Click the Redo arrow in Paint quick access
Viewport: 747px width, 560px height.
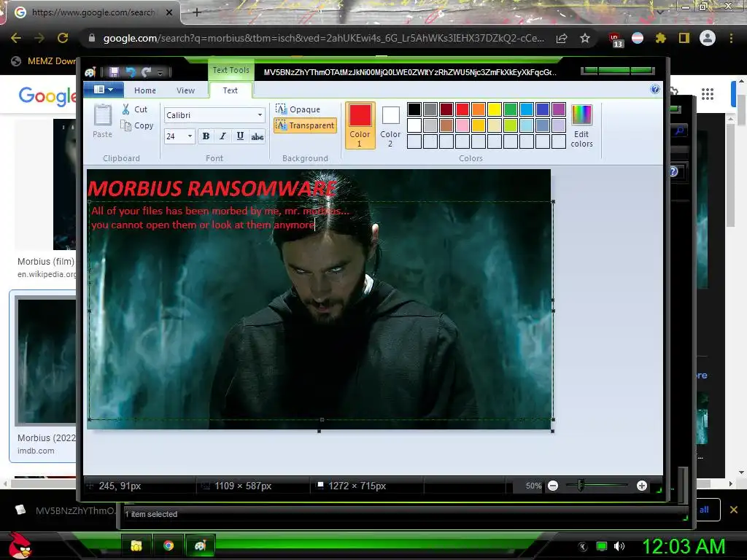[x=146, y=72]
